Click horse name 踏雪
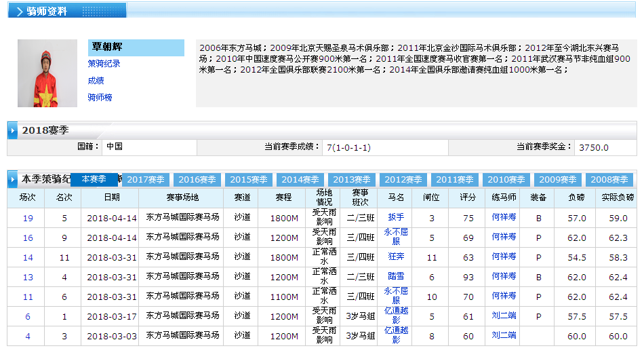 [x=396, y=277]
